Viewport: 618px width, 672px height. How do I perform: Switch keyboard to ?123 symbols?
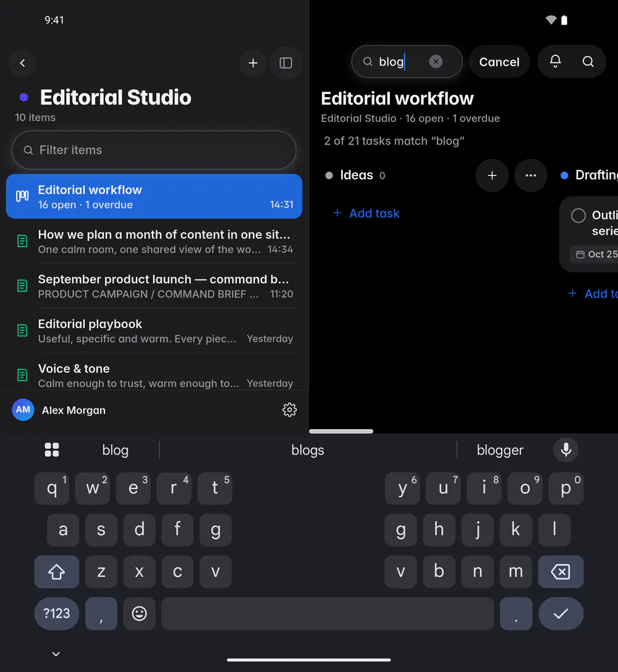pyautogui.click(x=56, y=613)
